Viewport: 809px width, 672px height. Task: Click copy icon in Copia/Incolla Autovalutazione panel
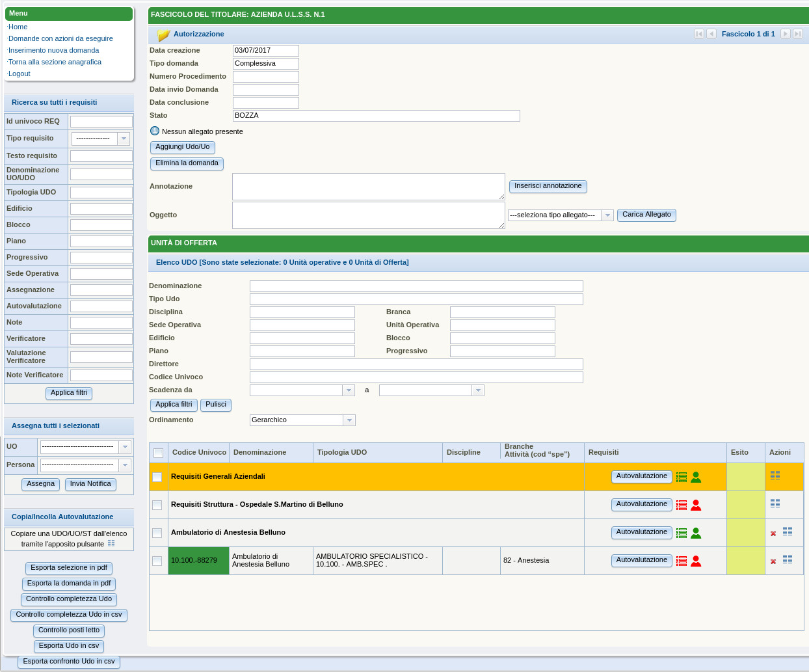click(111, 543)
